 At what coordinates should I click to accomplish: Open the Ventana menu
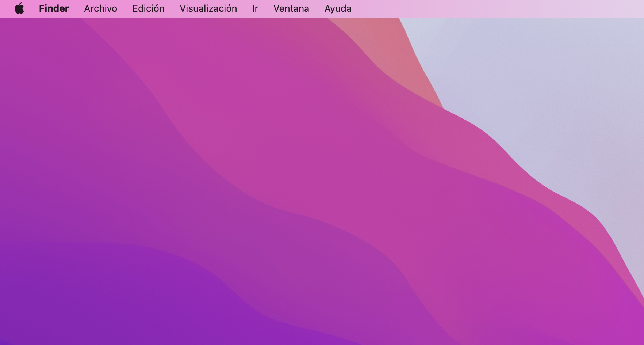[291, 8]
